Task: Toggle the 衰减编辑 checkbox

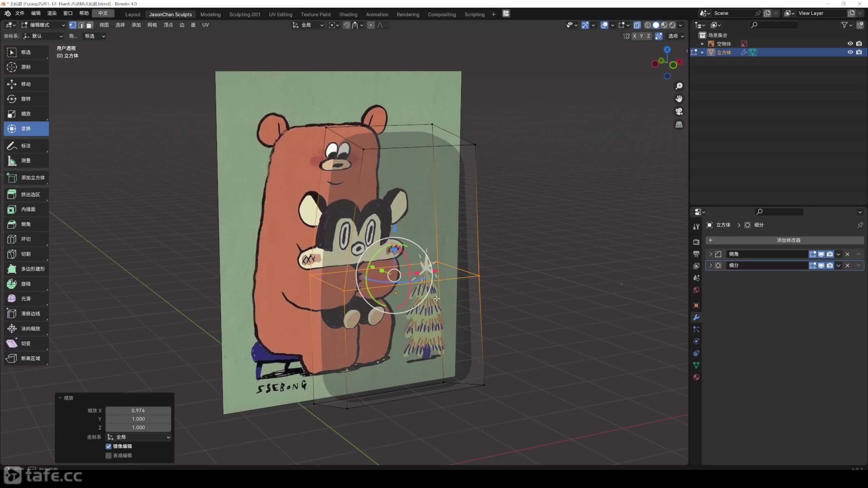Action: [x=108, y=455]
